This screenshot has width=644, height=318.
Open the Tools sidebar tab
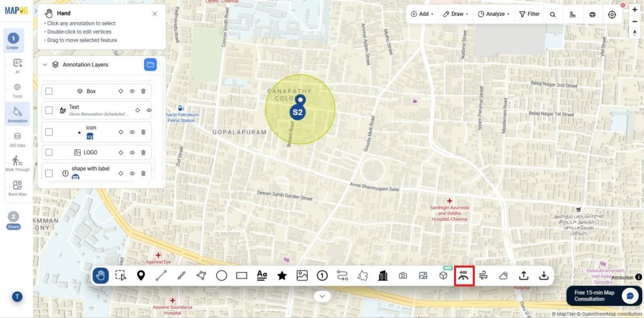click(17, 91)
